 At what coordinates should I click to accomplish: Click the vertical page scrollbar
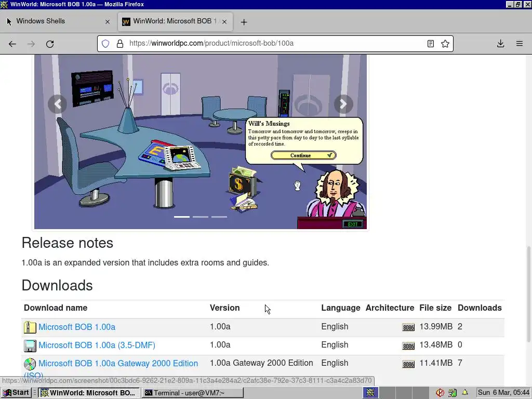pyautogui.click(x=528, y=294)
